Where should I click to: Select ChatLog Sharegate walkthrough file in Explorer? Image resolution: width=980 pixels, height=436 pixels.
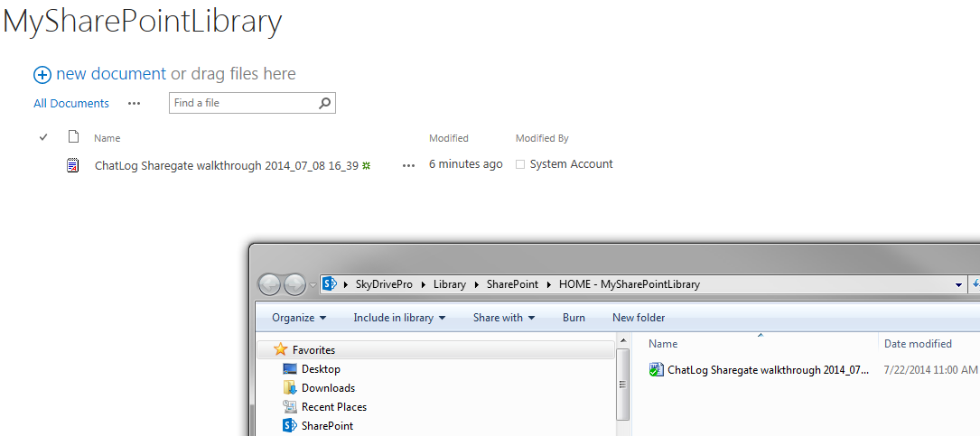coord(768,370)
